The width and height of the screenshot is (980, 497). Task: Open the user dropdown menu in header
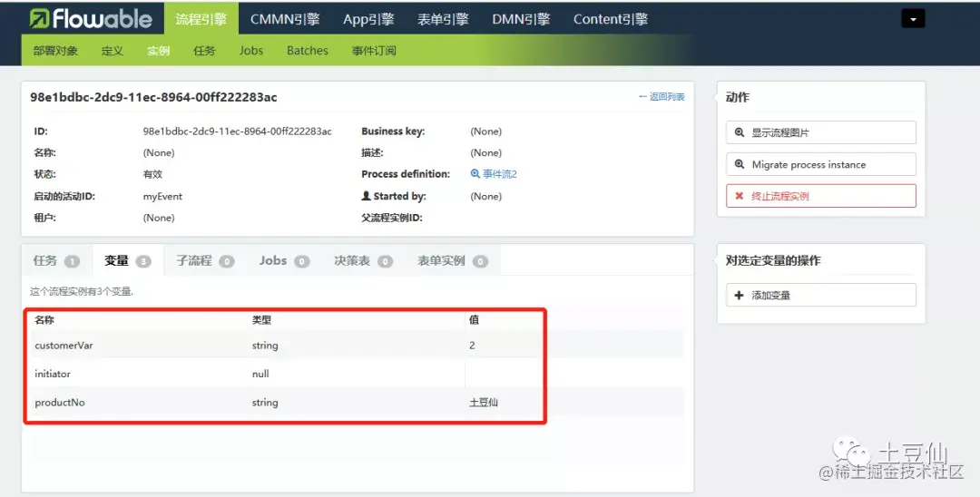913,19
